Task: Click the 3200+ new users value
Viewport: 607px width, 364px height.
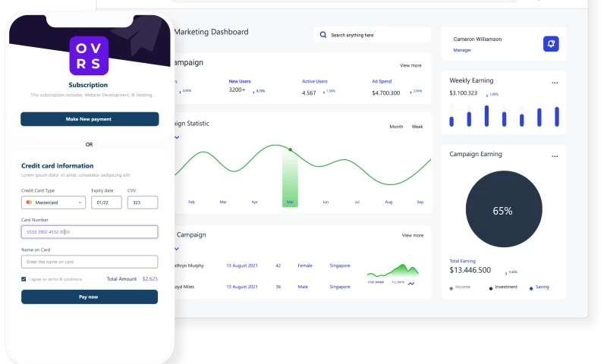Action: 237,89
